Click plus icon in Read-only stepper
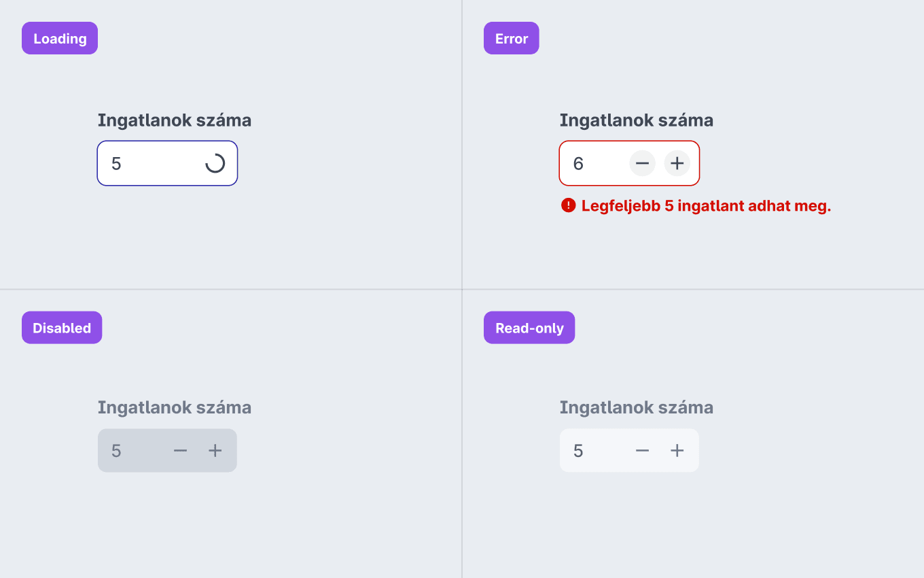924x578 pixels. tap(677, 450)
